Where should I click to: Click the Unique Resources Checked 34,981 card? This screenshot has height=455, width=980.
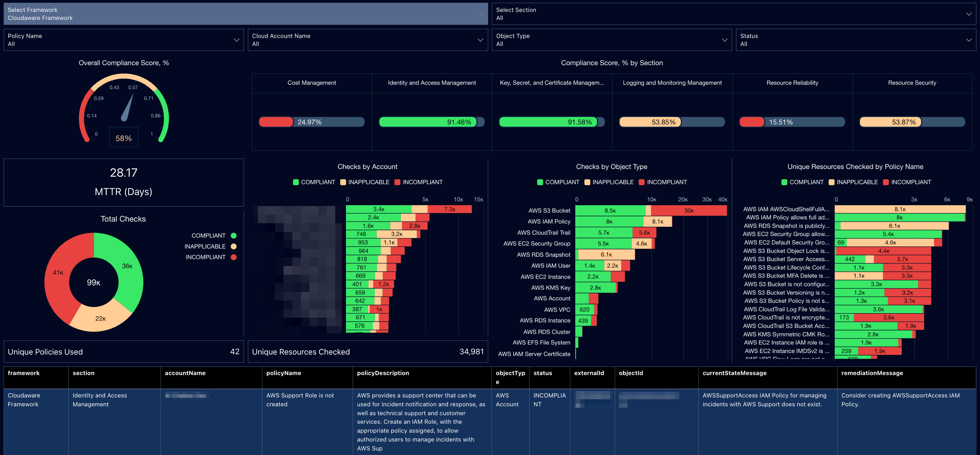367,352
